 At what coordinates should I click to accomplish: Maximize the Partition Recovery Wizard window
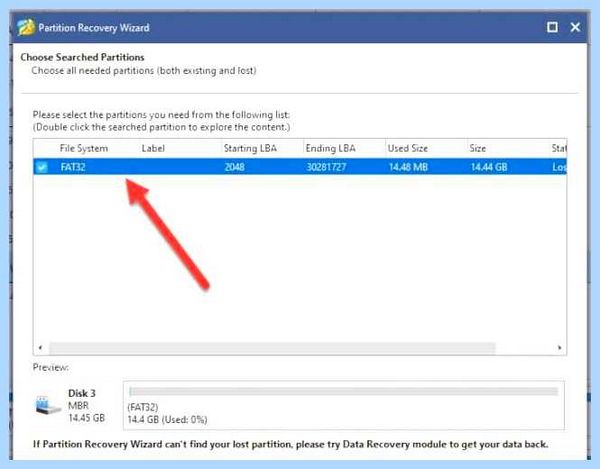point(552,27)
